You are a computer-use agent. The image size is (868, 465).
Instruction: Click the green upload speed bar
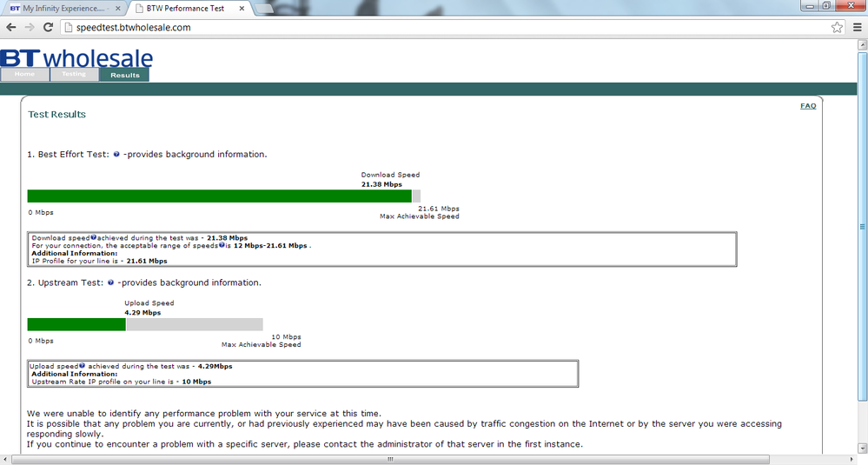(x=76, y=324)
